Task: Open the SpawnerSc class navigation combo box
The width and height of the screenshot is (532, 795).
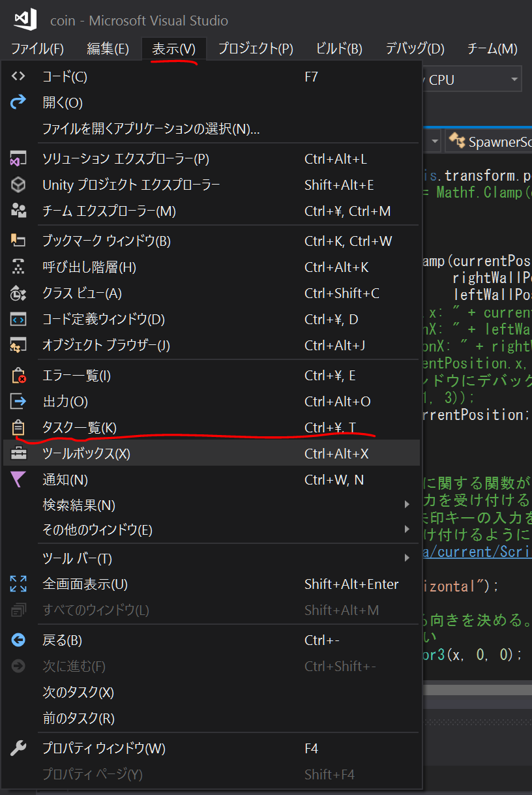Action: pyautogui.click(x=489, y=142)
